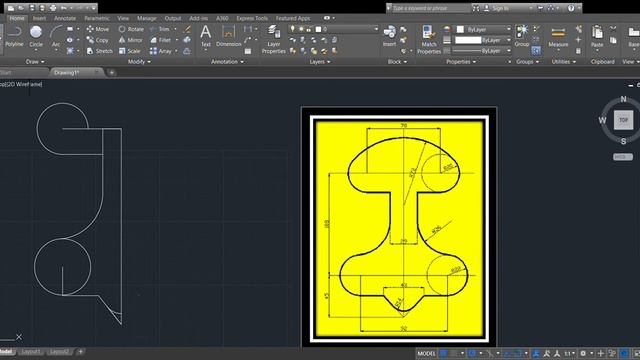Expand the Modify panel dropdown
Image resolution: width=640 pixels, height=360 pixels.
[139, 62]
